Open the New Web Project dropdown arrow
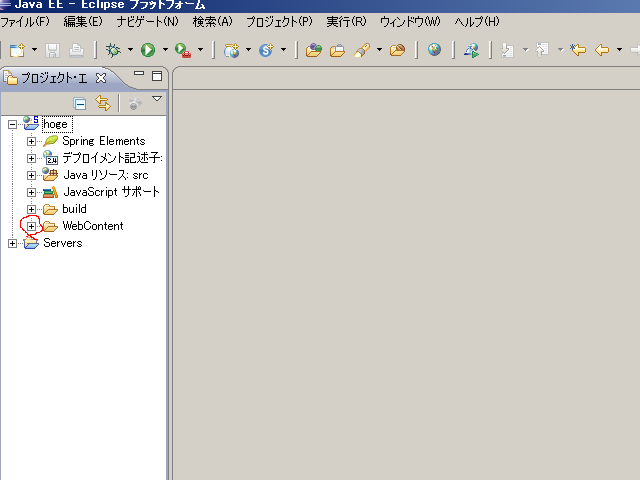 tap(248, 50)
